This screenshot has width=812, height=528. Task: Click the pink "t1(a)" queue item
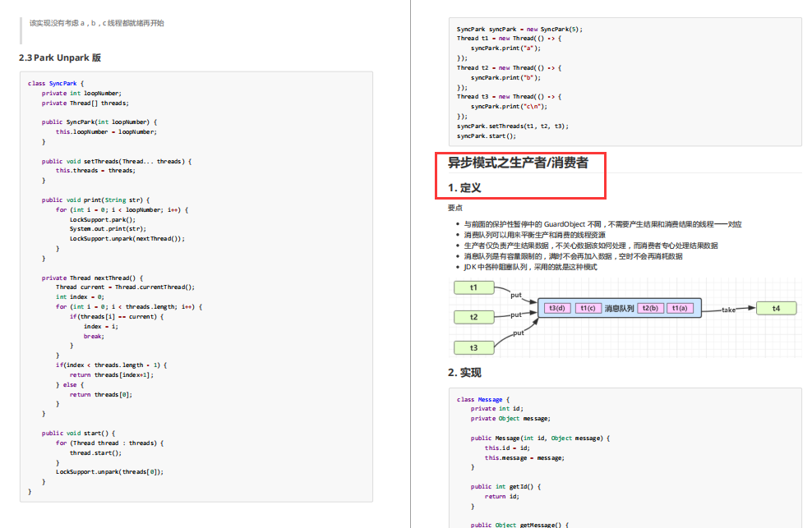[680, 308]
